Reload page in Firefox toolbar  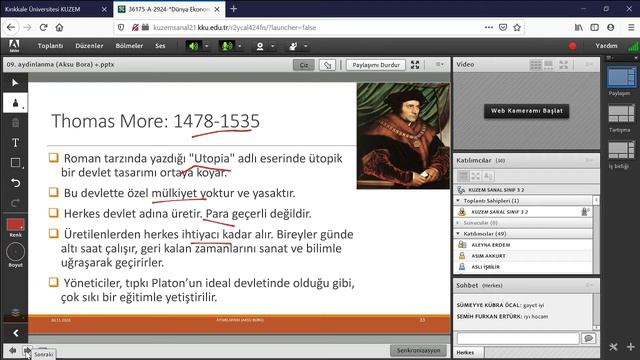[44, 27]
